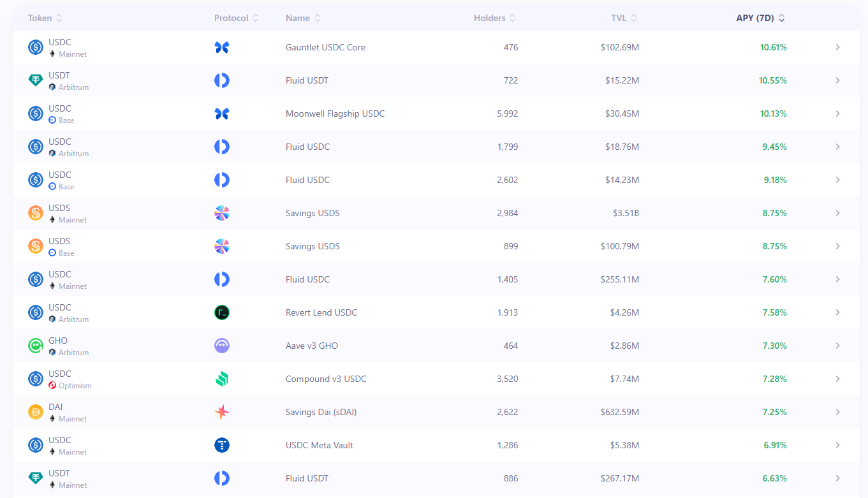Sort by Holders column header
Image resolution: width=868 pixels, height=498 pixels.
pyautogui.click(x=495, y=18)
